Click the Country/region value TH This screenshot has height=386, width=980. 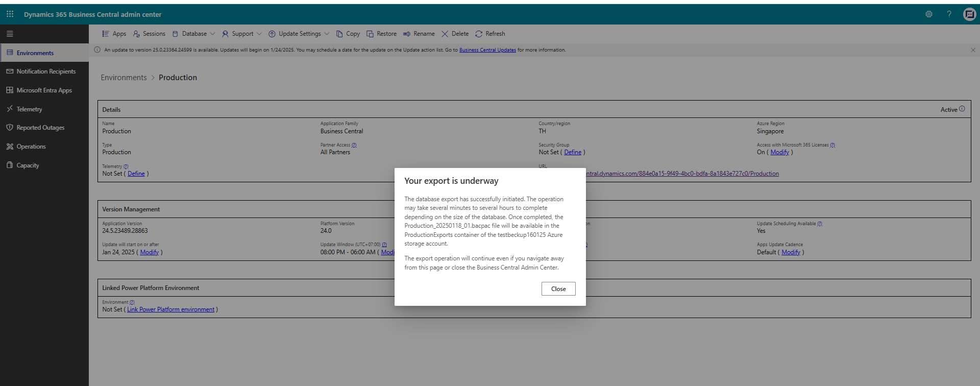pos(542,131)
